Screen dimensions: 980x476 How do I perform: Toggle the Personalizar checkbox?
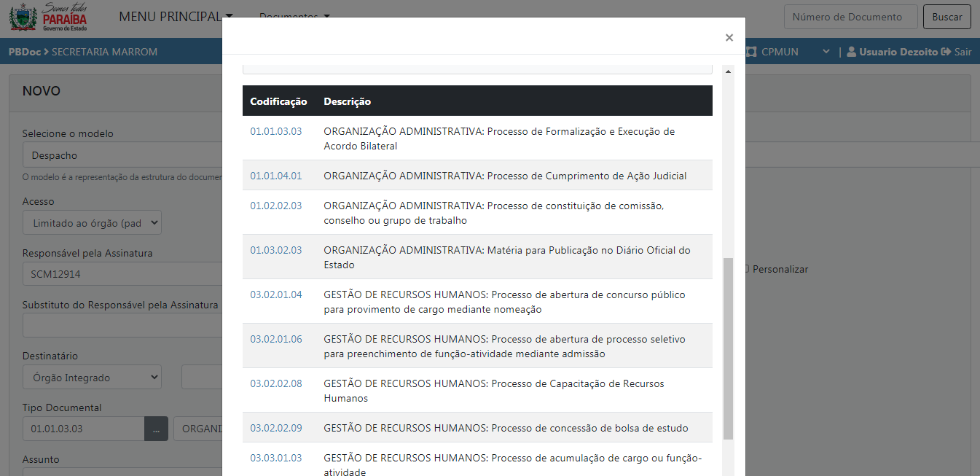[x=745, y=269]
